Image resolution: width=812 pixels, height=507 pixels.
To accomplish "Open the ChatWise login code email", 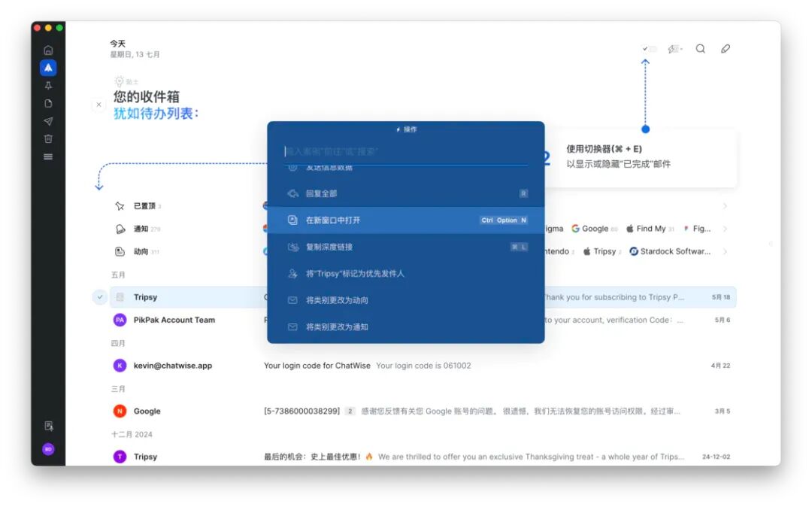I will click(423, 366).
